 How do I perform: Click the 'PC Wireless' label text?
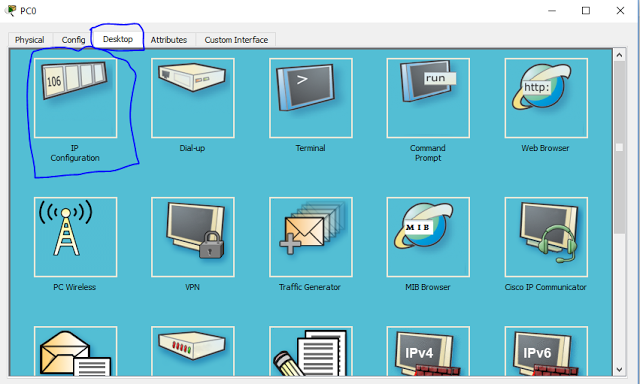(x=75, y=287)
